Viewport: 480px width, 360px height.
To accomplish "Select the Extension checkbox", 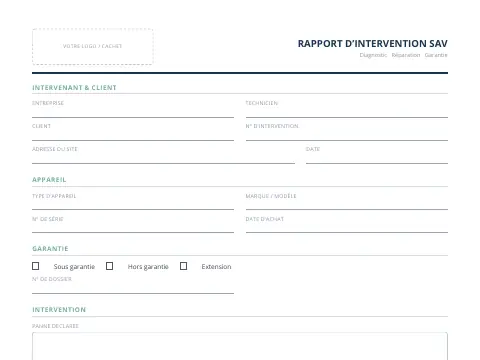I will coord(184,266).
